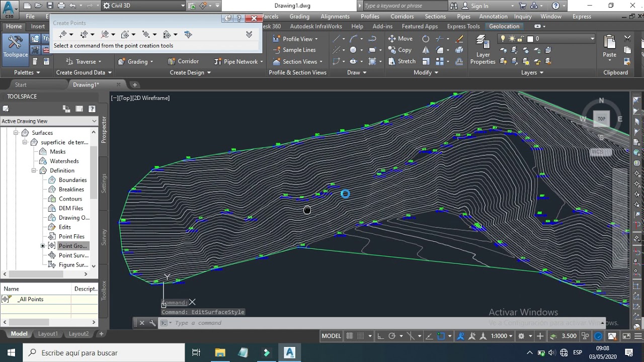This screenshot has height=362, width=644.
Task: Open the Alignments menu
Action: (x=335, y=17)
